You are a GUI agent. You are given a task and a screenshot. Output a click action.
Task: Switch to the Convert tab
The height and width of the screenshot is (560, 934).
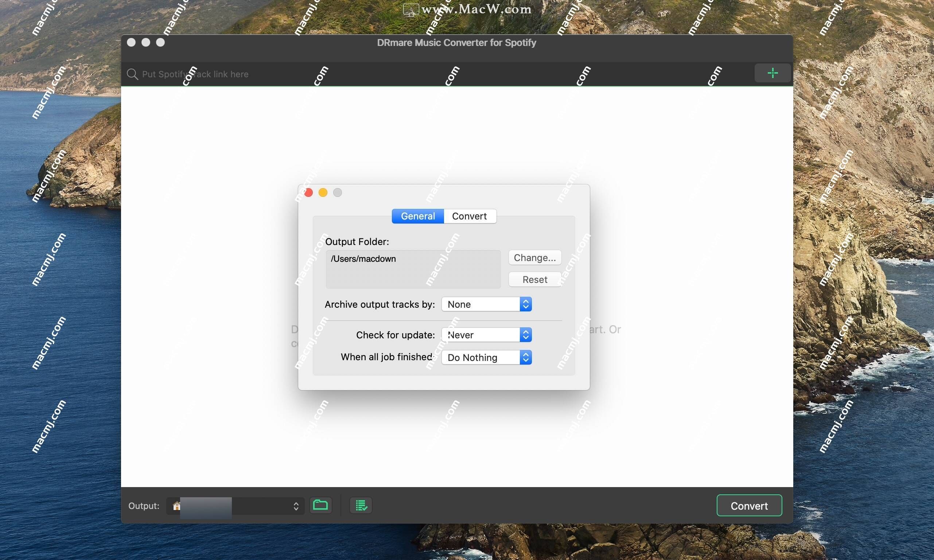(x=470, y=216)
